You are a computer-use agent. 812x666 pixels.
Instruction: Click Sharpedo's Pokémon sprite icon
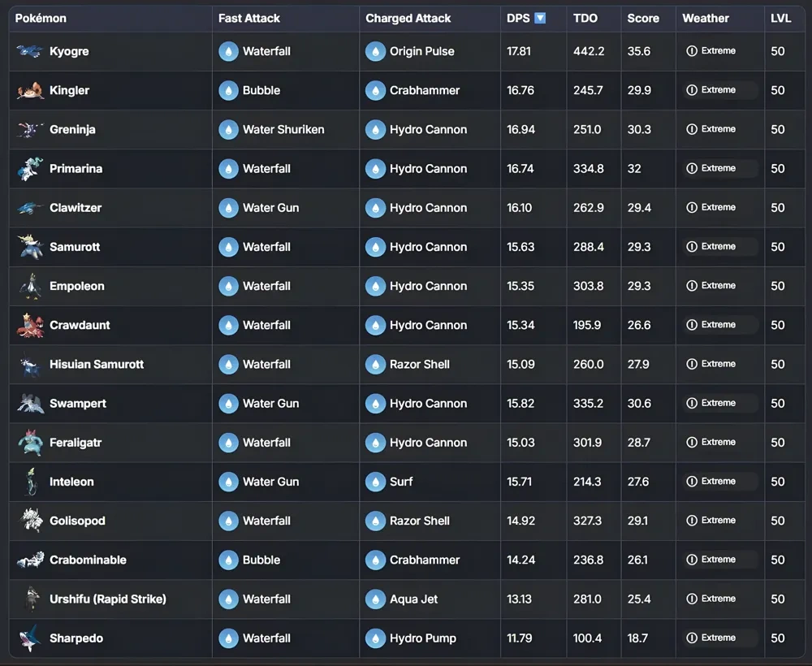[x=29, y=638]
